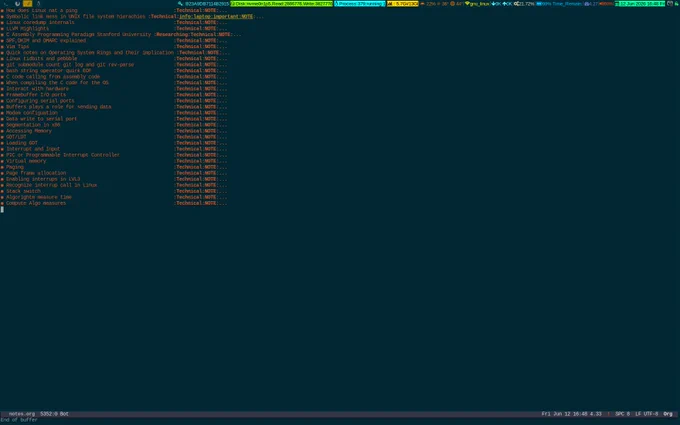Click the highlighted yellow workspace icon
The width and height of the screenshot is (680, 425).
(x=27, y=3)
